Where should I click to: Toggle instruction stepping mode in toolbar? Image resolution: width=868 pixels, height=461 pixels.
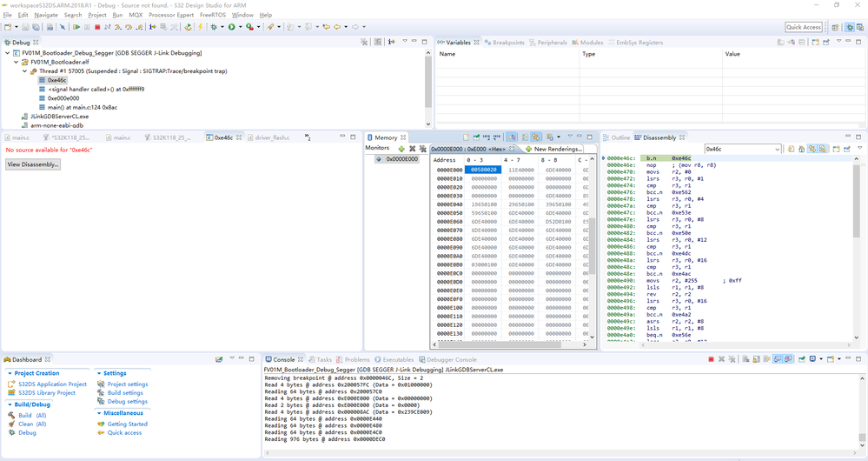(x=152, y=27)
